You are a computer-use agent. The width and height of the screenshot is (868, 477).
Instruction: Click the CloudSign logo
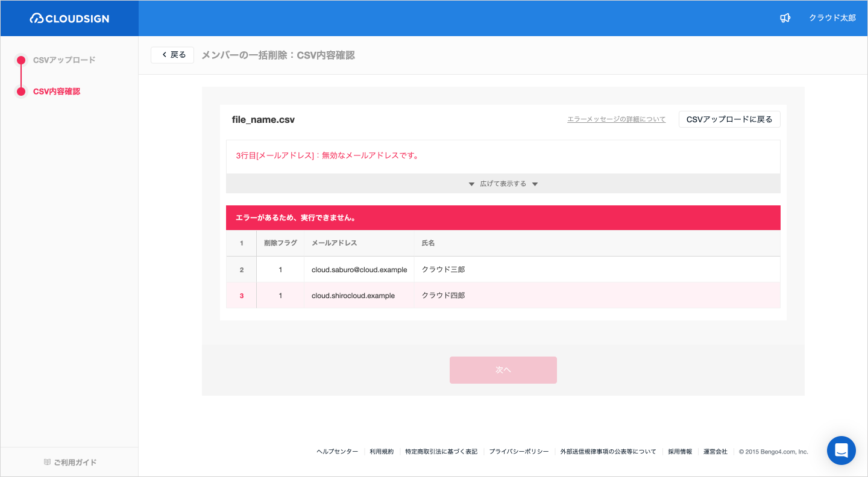pos(69,19)
